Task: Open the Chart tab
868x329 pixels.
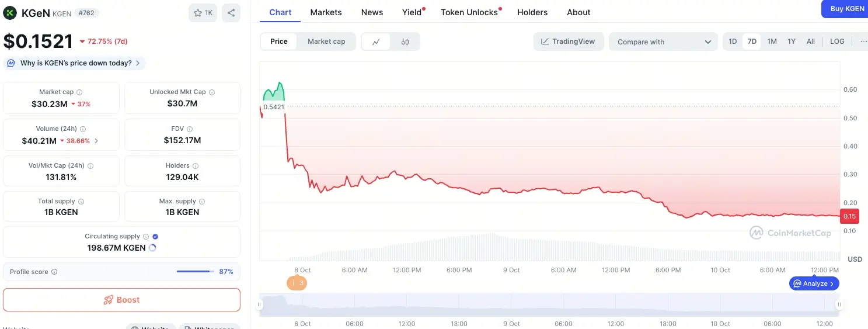Action: pyautogui.click(x=280, y=12)
